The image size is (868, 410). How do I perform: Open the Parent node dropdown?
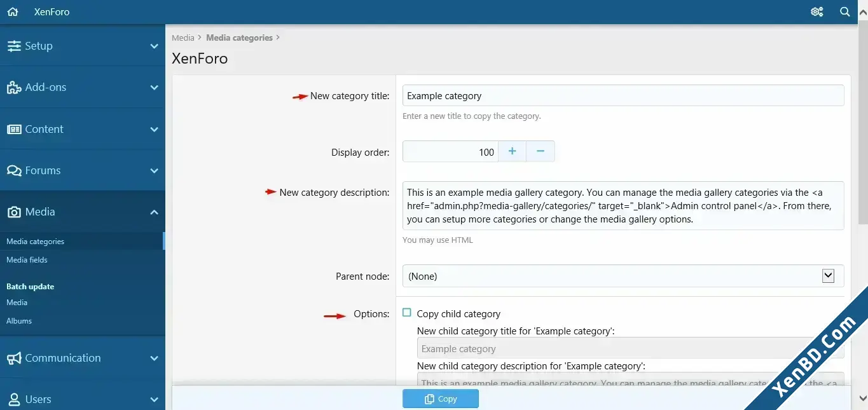click(x=623, y=276)
